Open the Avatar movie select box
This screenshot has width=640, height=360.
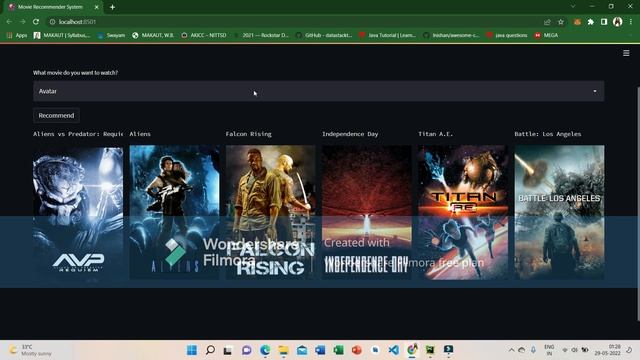[x=318, y=91]
